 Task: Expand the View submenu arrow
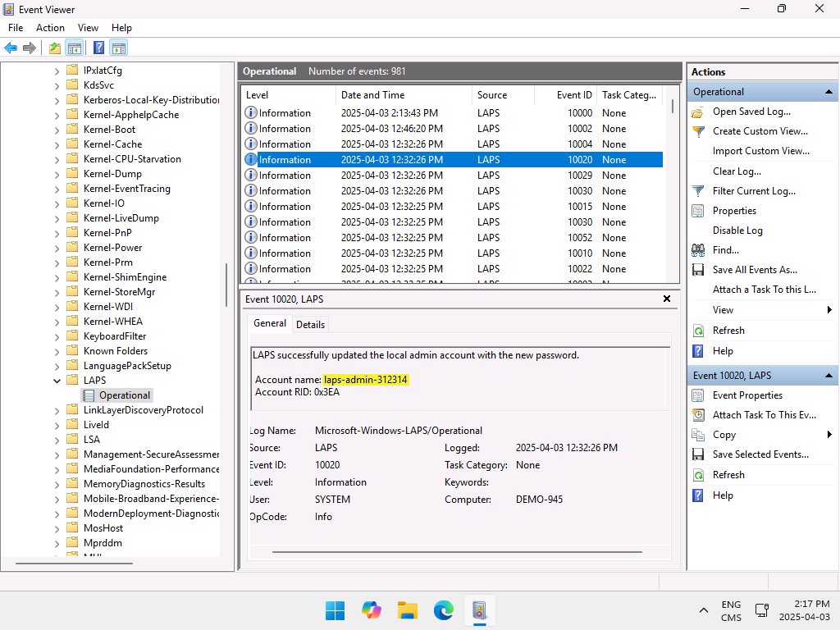829,310
